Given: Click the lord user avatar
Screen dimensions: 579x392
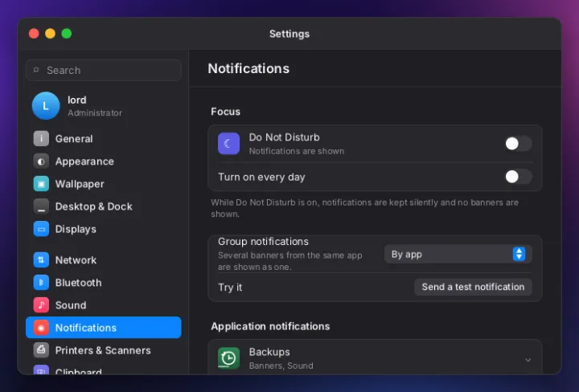Looking at the screenshot, I should [x=46, y=106].
